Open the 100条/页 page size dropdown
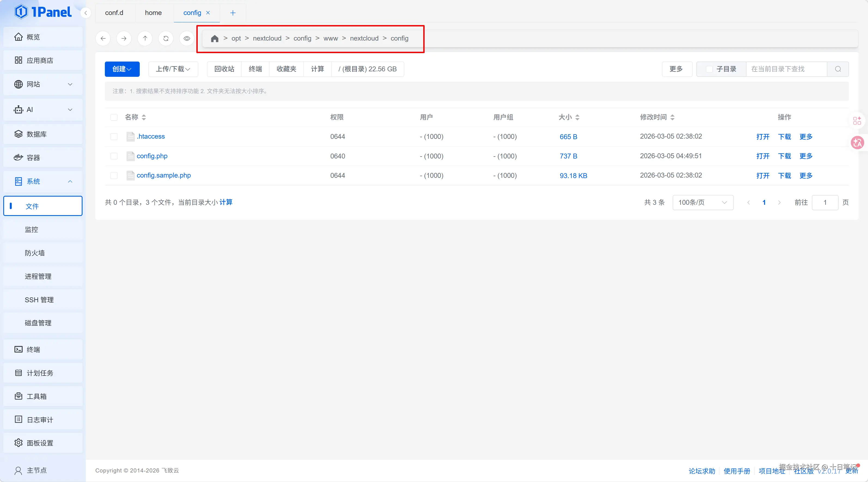The height and width of the screenshot is (482, 868). 703,202
